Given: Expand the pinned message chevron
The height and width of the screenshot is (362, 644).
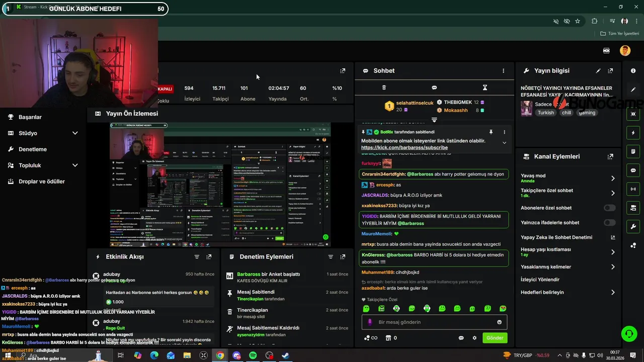Looking at the screenshot, I should tap(504, 143).
